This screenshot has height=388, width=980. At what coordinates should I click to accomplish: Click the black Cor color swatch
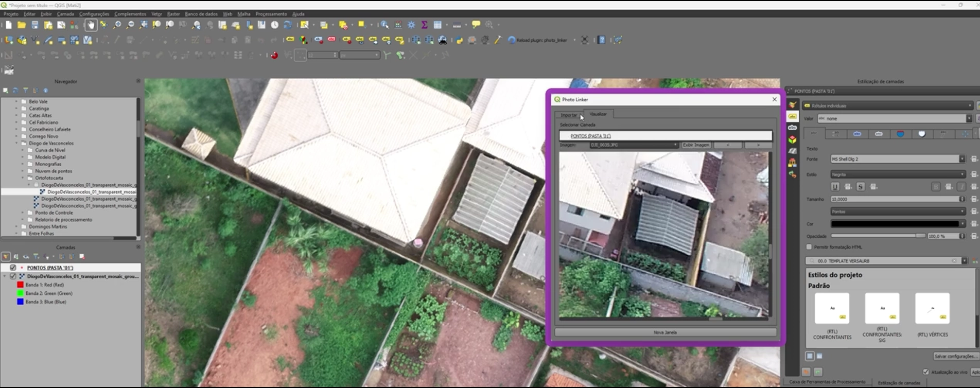tap(895, 224)
